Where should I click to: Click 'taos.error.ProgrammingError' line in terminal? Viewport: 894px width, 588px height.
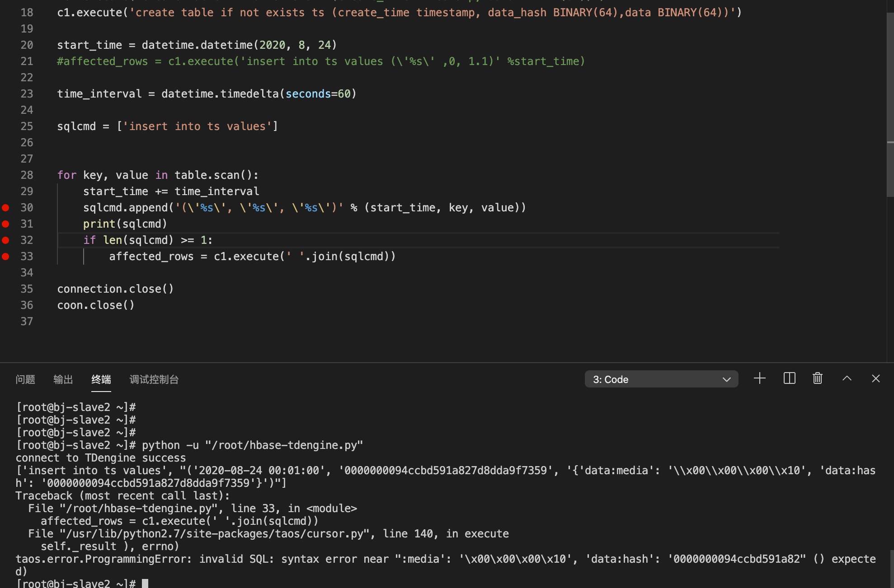[x=445, y=565]
